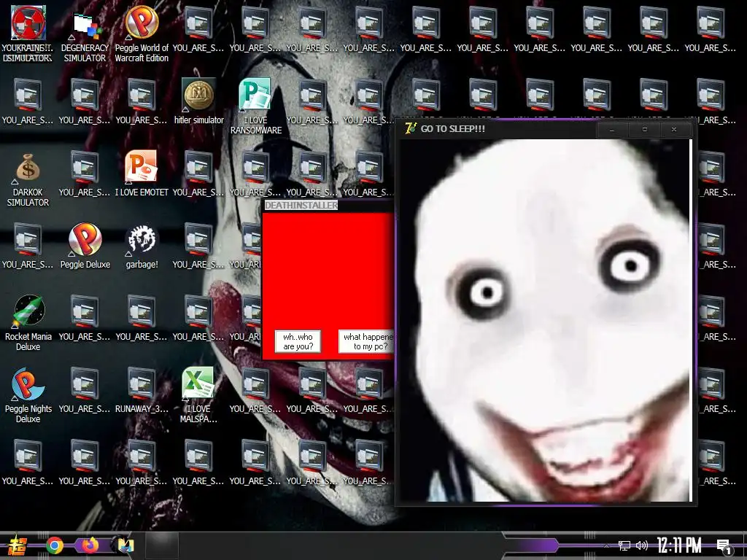The width and height of the screenshot is (747, 560).
Task: Click the 12:11 PM taskbar clock
Action: coord(679,545)
